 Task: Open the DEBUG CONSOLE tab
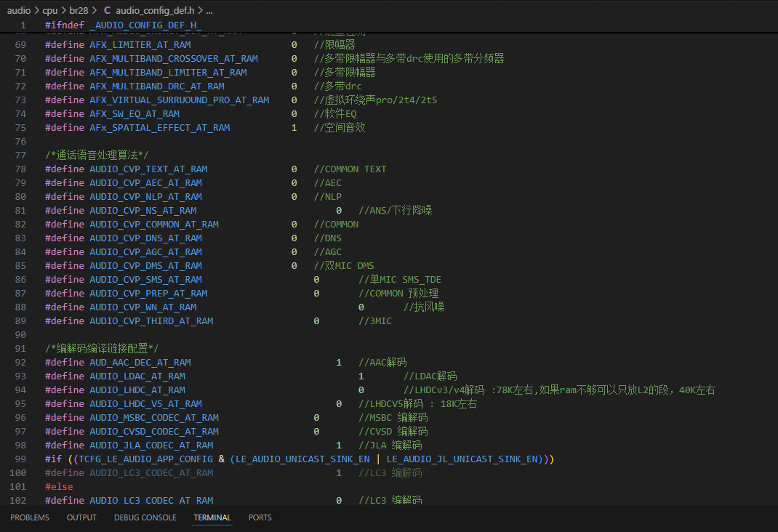coord(145,517)
